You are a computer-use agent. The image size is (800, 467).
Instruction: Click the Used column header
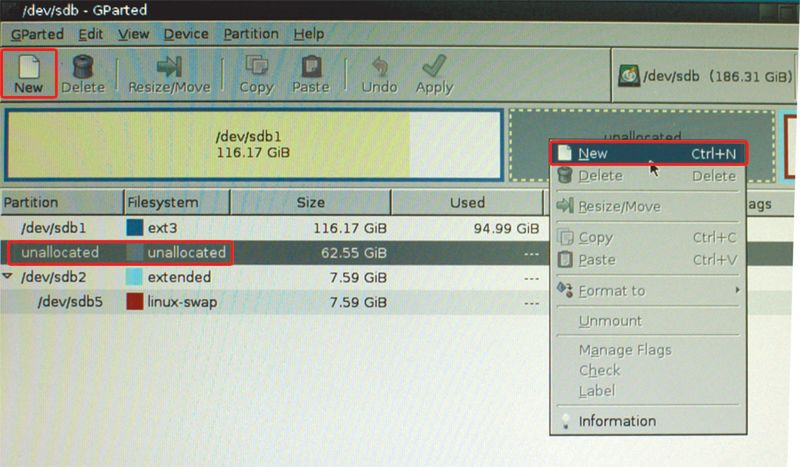pyautogui.click(x=467, y=203)
